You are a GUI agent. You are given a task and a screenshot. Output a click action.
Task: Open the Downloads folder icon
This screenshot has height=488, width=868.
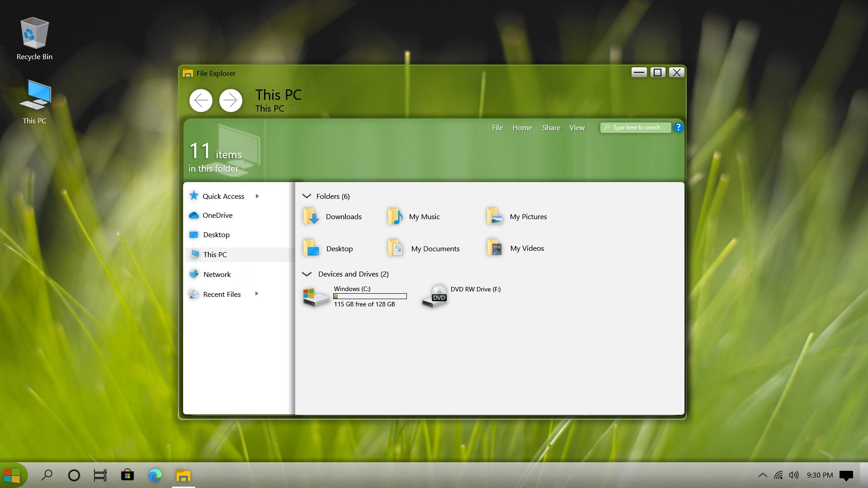click(311, 216)
